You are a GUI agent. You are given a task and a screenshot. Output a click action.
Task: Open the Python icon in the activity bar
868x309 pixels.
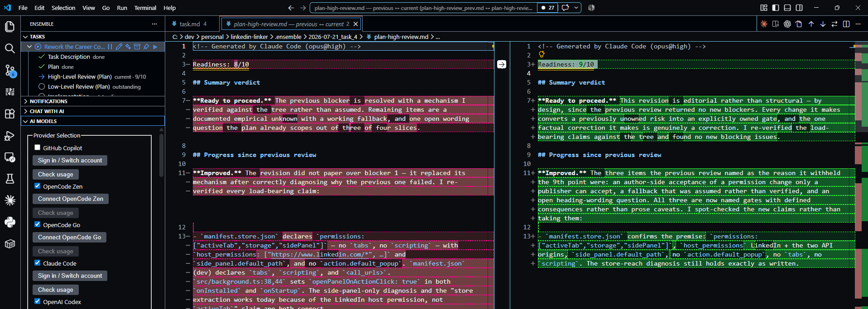[x=10, y=222]
